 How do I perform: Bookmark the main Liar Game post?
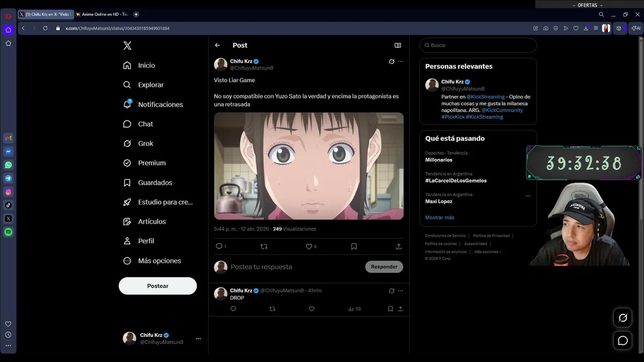tap(354, 246)
